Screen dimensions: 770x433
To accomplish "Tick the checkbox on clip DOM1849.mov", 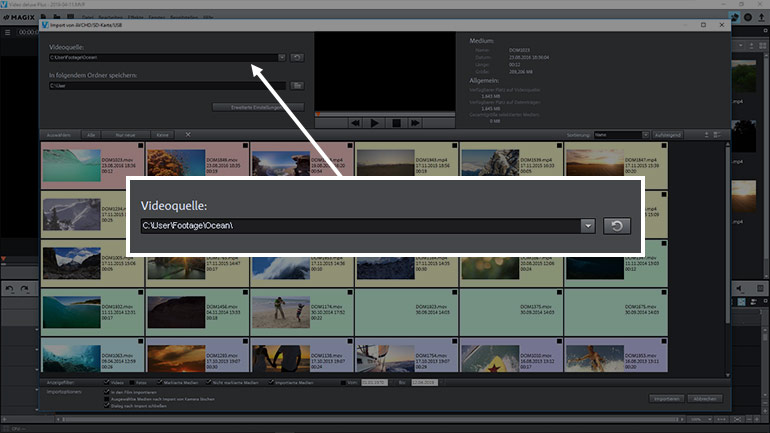I will (245, 146).
